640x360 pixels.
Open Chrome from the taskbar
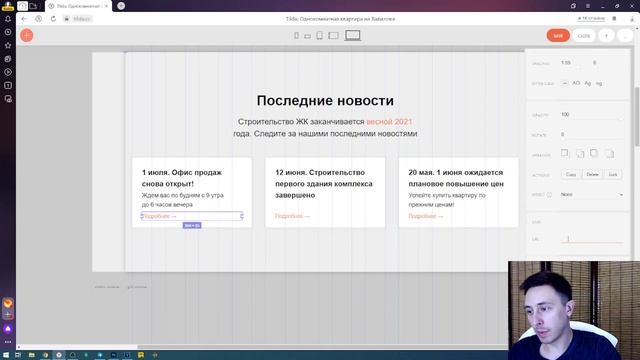tap(45, 355)
